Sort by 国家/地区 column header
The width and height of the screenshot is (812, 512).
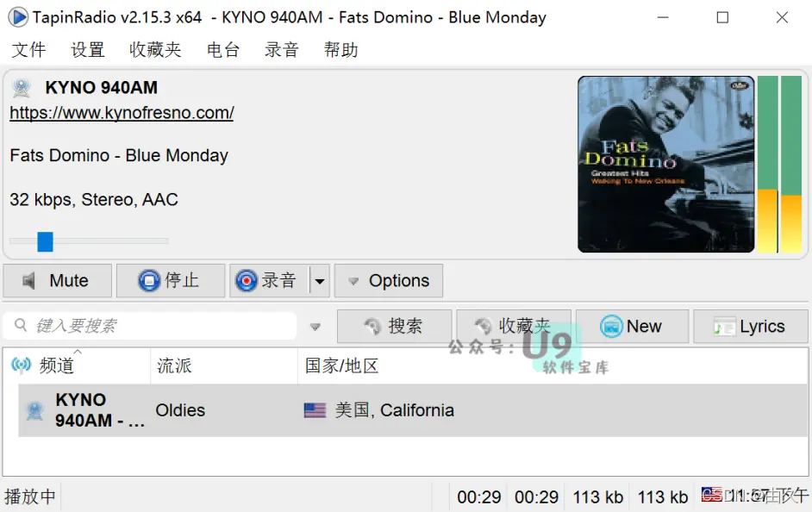click(x=553, y=366)
